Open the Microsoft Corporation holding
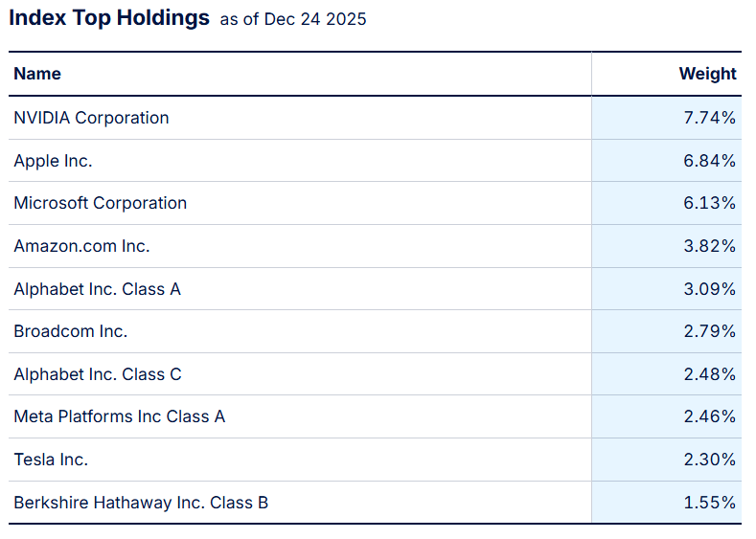The width and height of the screenshot is (756, 539). (100, 203)
